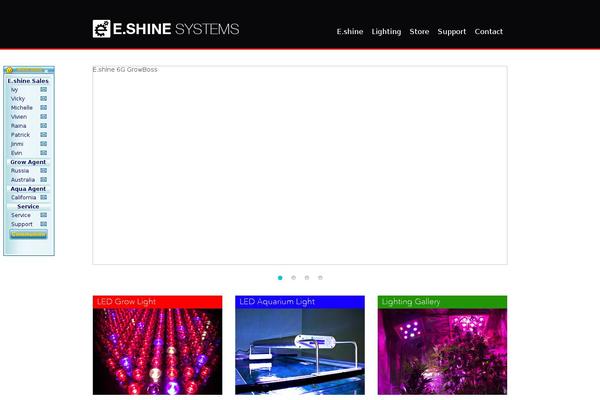Click the mail icon in the Service row
Image resolution: width=600 pixels, height=400 pixels.
point(44,215)
